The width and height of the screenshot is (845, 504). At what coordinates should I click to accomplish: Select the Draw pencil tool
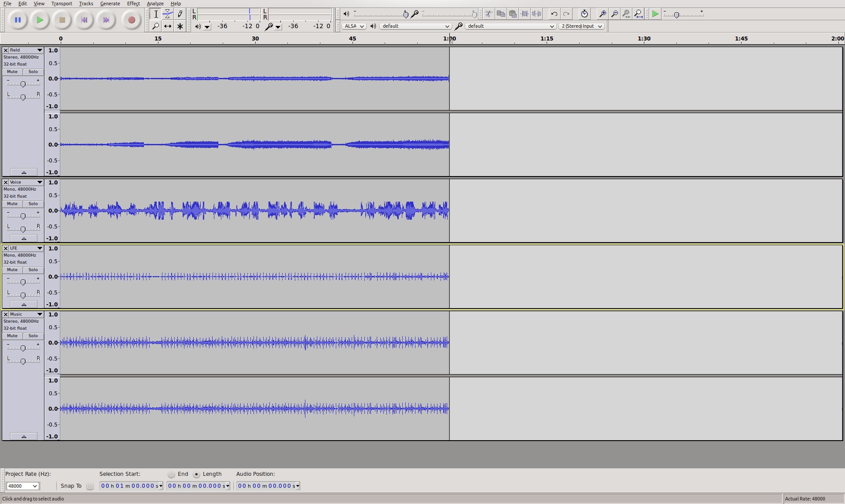pos(180,14)
